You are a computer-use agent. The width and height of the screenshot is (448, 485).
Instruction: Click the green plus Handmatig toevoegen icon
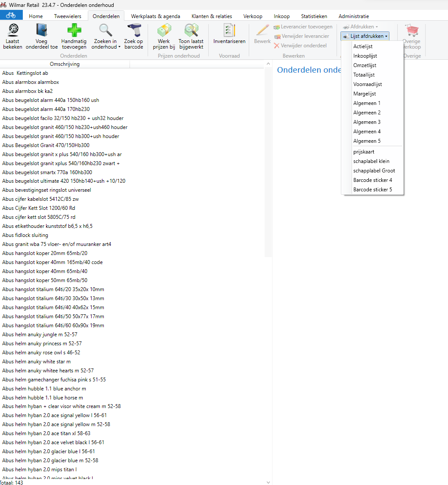pos(74,31)
